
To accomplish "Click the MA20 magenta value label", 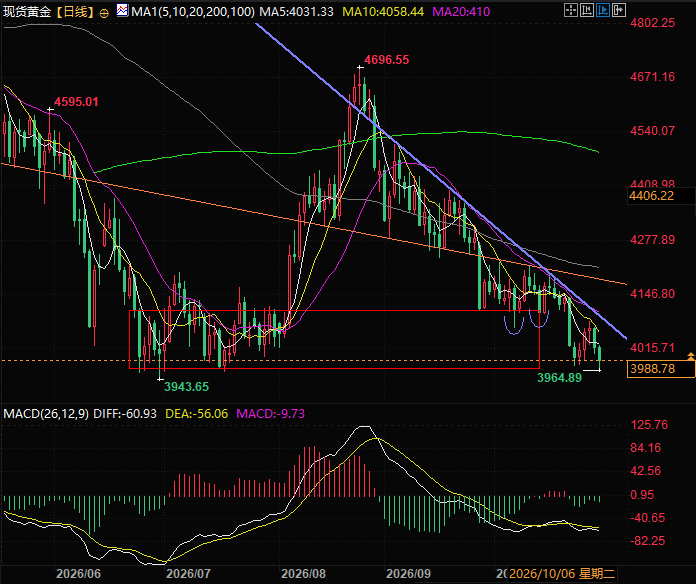I will coord(461,12).
